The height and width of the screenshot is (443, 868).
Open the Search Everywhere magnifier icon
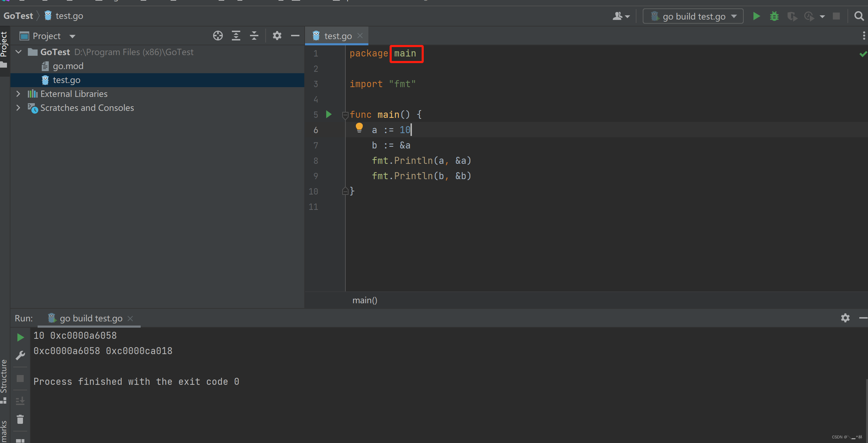pos(859,16)
